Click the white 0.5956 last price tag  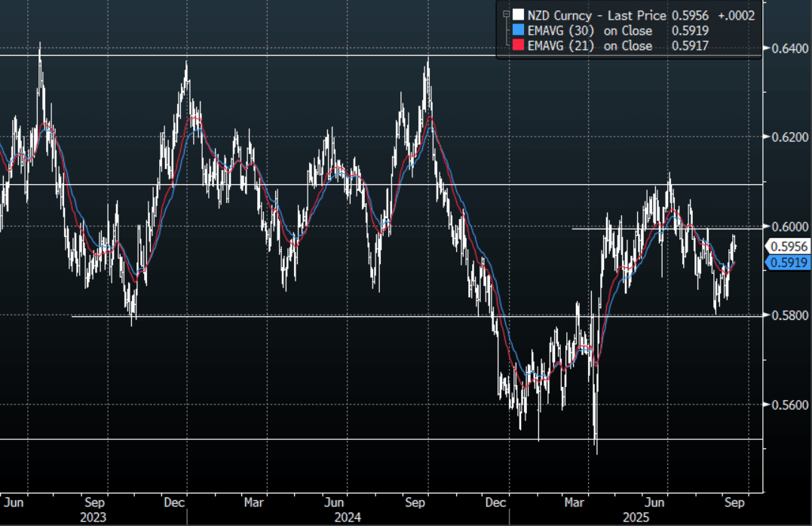787,246
